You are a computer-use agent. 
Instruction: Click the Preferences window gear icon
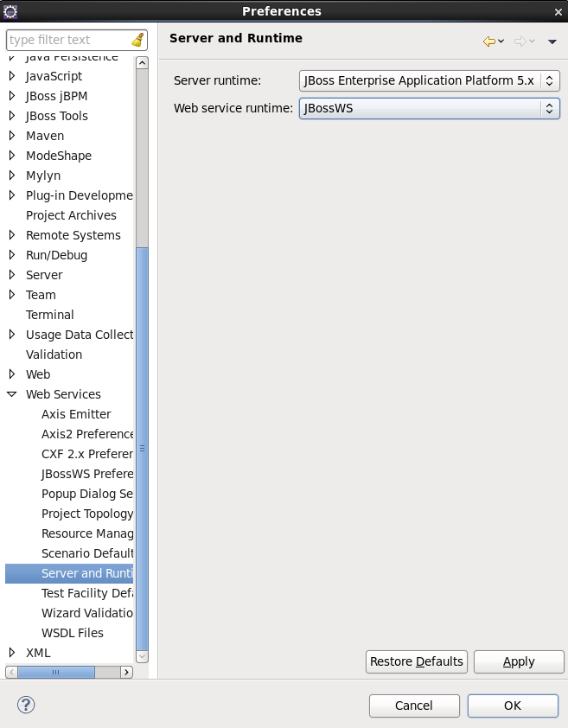coord(10,11)
